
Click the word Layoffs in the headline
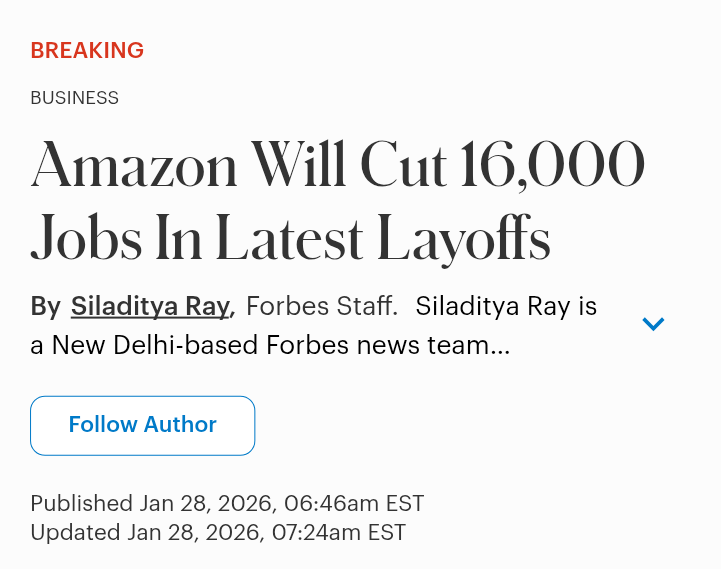(x=464, y=240)
